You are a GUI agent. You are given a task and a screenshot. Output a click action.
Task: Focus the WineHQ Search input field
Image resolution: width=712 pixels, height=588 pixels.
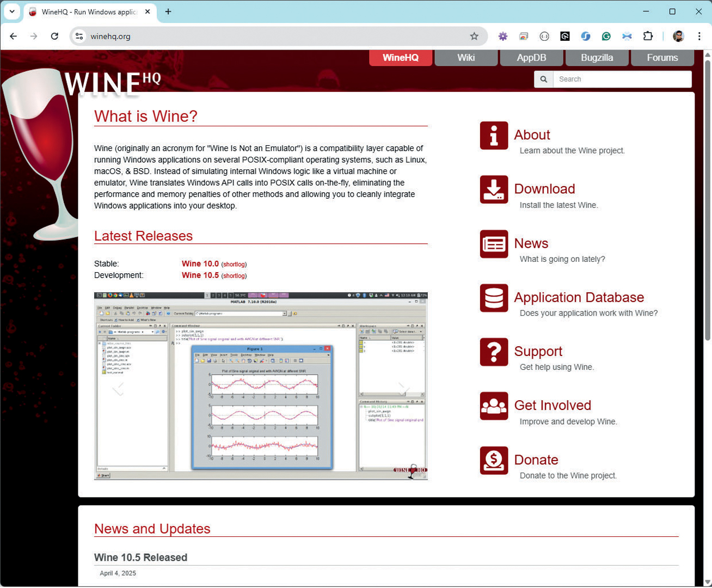622,79
